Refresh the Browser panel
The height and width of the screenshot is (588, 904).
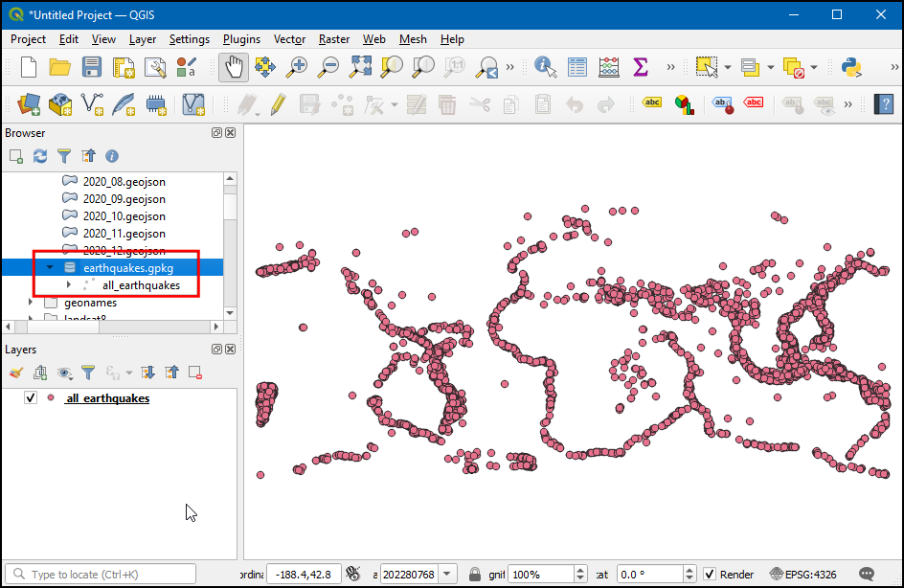tap(40, 156)
